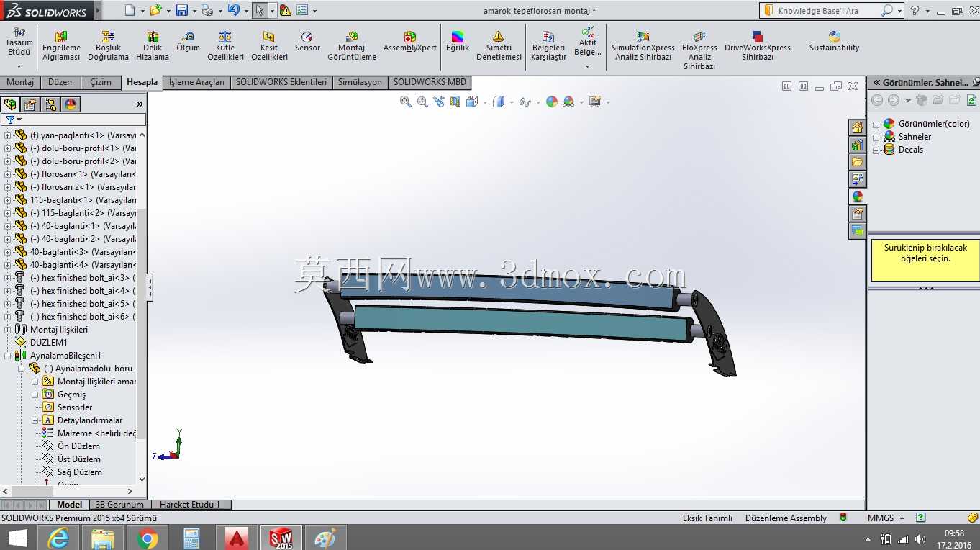The image size is (980, 550).
Task: Launch Montaj Görüntüleme assembly visualization
Action: (352, 45)
